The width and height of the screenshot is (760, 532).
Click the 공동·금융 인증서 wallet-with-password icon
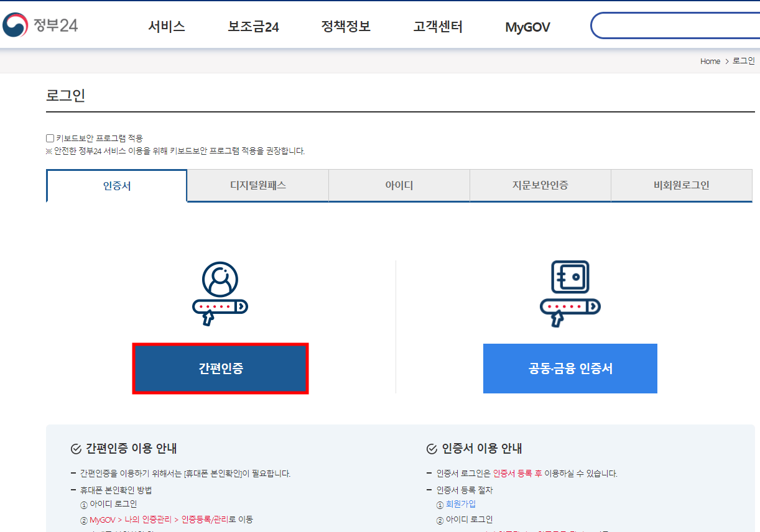point(570,292)
